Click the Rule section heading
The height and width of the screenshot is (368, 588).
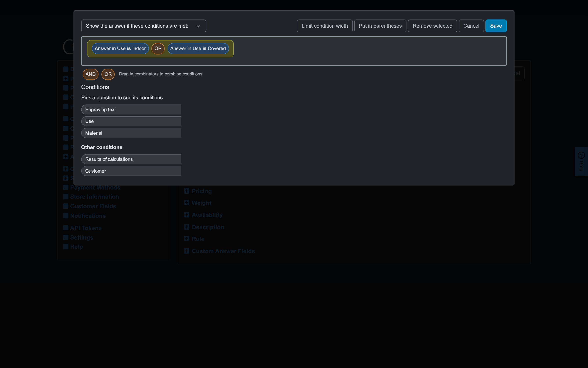198,239
